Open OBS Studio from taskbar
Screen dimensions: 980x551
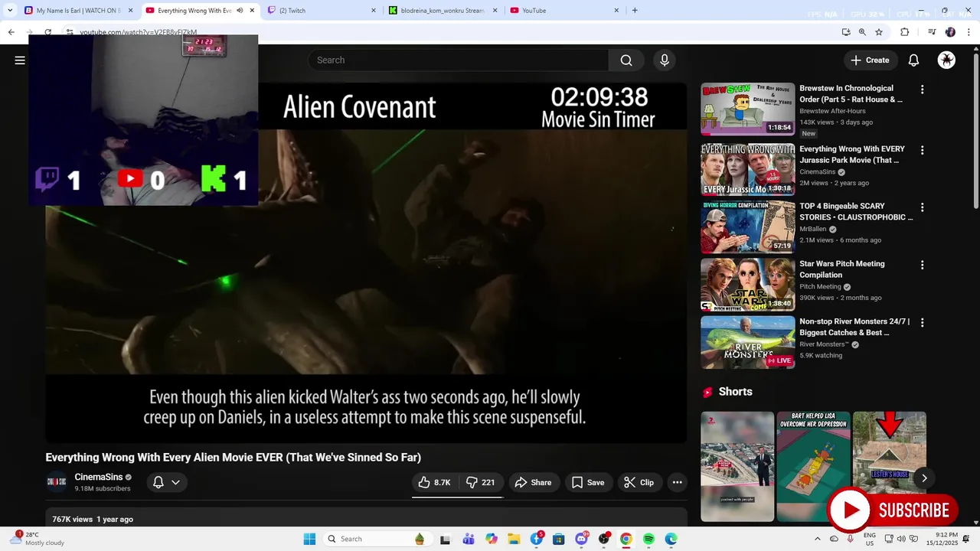coord(604,539)
